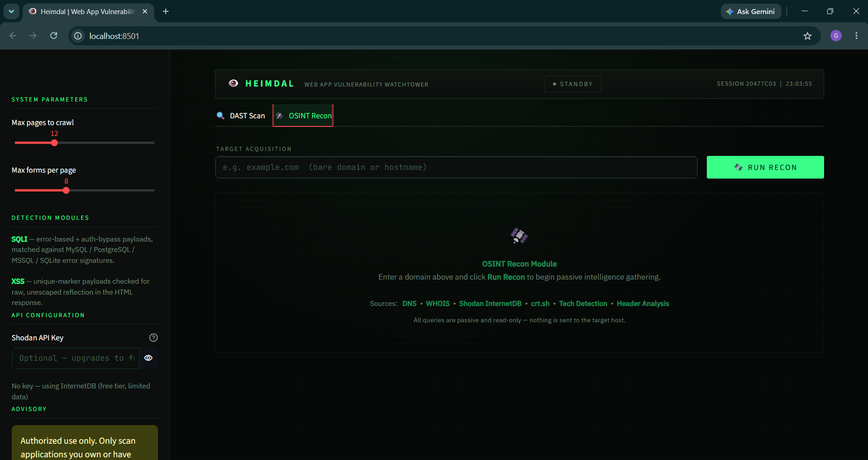Click the 'DNS' source text
This screenshot has width=868, height=460.
[x=409, y=304]
